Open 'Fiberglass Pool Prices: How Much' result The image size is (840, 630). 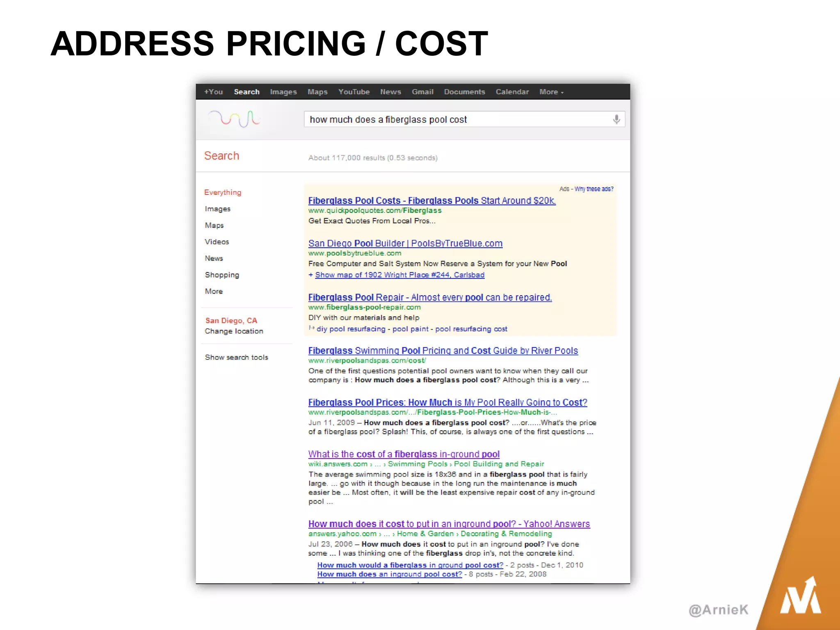point(447,402)
